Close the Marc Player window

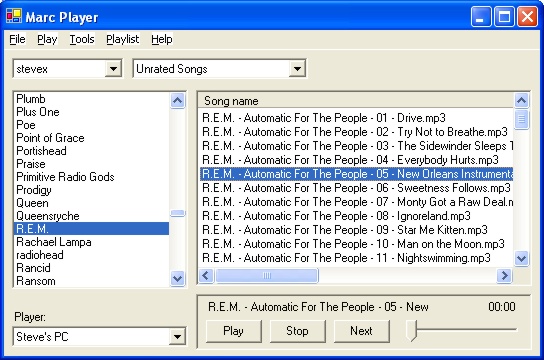coord(527,16)
